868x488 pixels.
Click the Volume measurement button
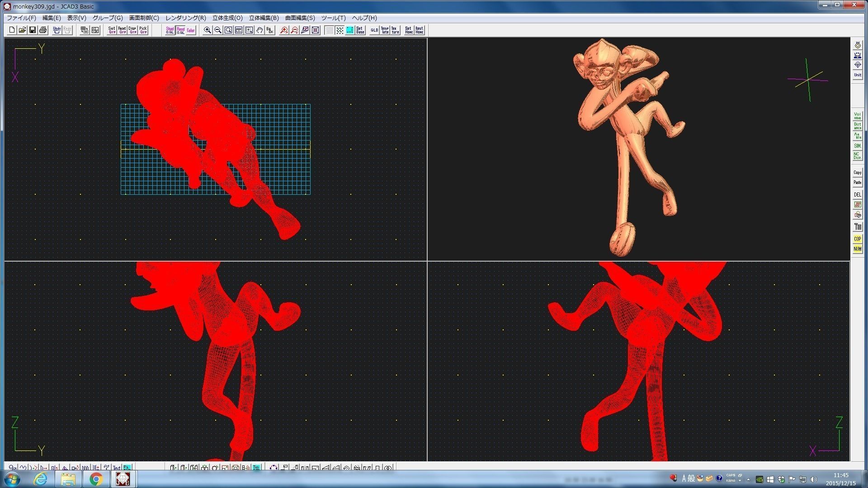(858, 116)
